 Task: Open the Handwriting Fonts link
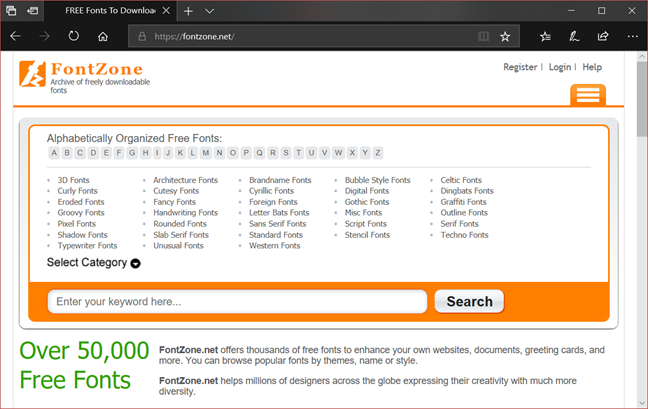[x=185, y=213]
